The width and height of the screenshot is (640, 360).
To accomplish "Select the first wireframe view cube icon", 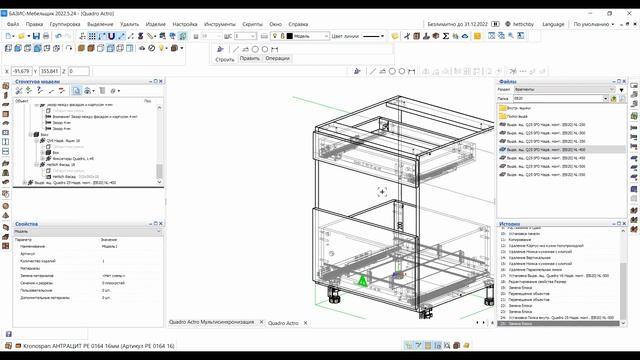I will coord(8,48).
